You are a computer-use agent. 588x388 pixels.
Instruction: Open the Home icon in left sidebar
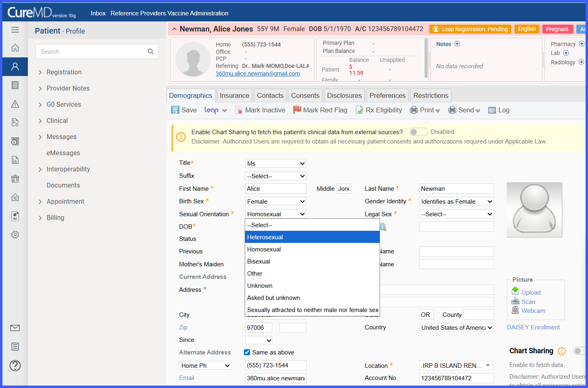click(15, 48)
